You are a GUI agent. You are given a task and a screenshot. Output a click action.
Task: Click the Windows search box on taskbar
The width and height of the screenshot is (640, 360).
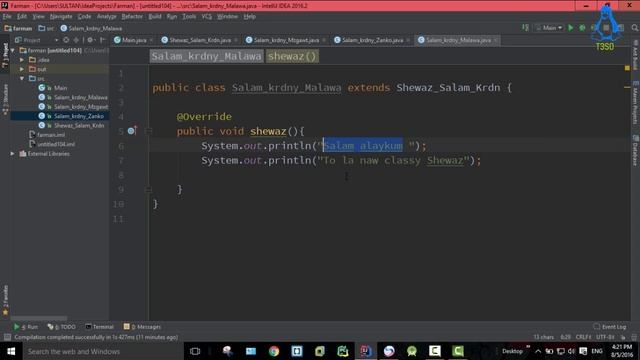coord(102,351)
